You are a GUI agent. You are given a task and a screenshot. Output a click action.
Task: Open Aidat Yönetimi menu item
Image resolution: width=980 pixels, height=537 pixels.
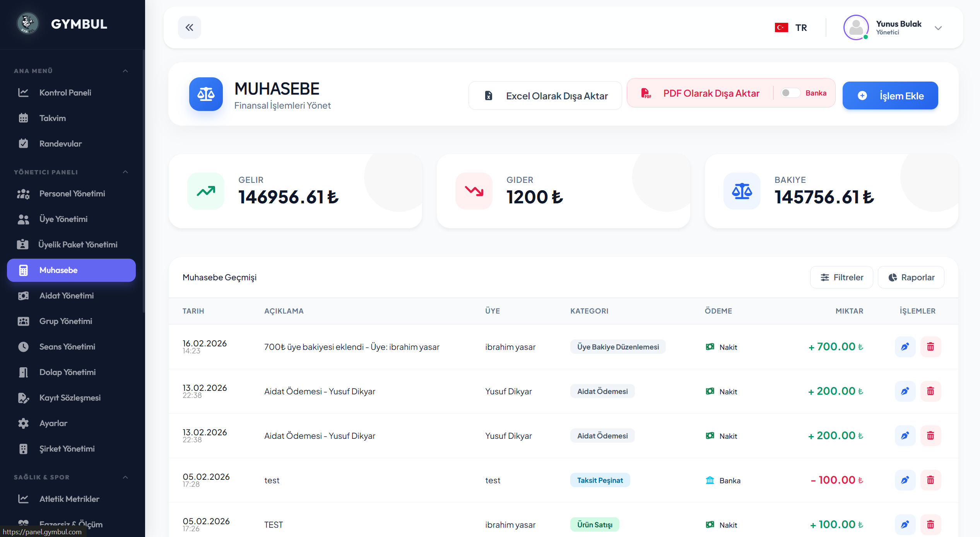(x=67, y=296)
